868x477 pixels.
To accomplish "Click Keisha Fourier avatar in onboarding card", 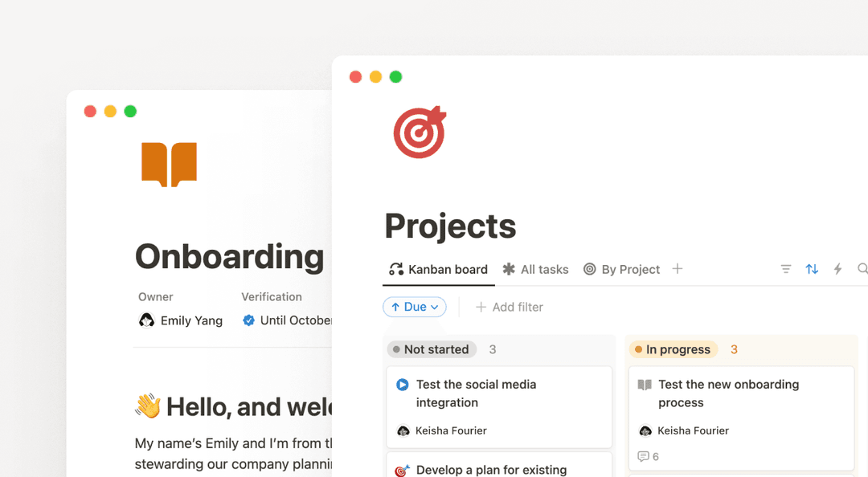I will [x=645, y=430].
